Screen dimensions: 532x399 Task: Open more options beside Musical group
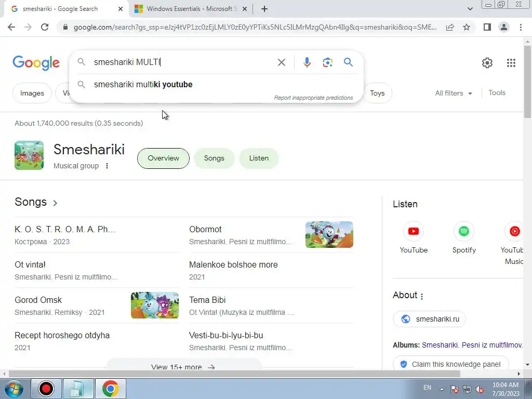(x=107, y=166)
